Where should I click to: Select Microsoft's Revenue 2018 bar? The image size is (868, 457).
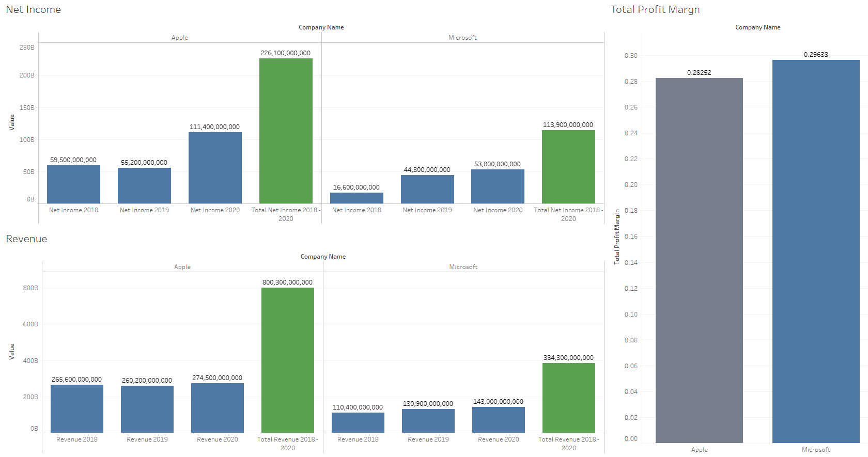click(358, 422)
